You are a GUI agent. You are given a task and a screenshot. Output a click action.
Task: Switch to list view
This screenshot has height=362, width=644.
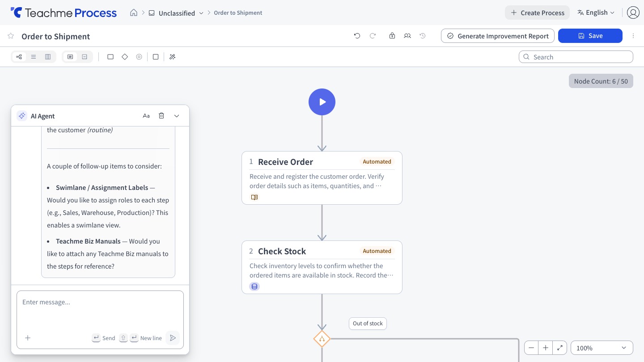34,57
